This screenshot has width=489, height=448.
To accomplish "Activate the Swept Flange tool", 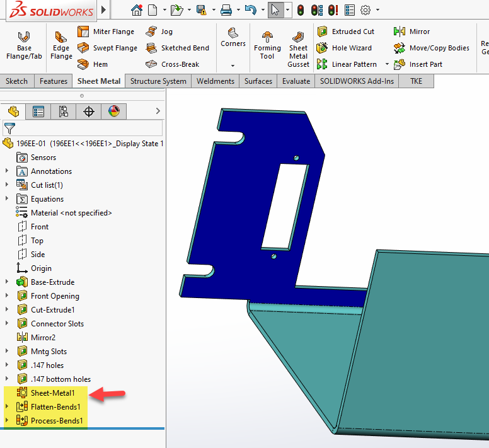I will point(107,48).
